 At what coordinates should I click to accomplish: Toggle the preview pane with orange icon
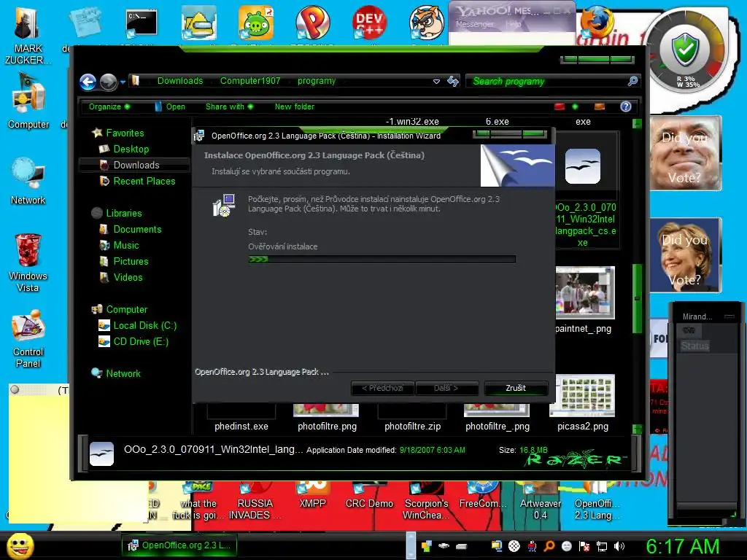click(x=600, y=106)
